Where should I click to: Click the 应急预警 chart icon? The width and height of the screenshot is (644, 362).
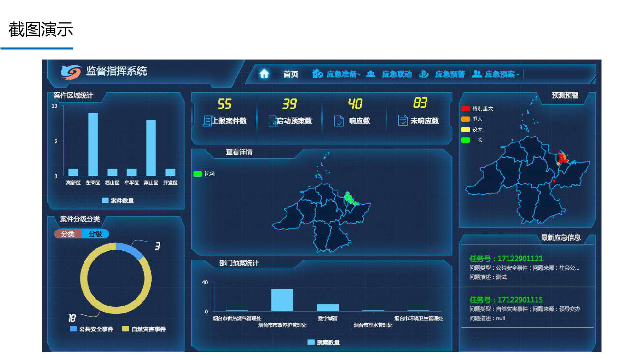(x=424, y=74)
